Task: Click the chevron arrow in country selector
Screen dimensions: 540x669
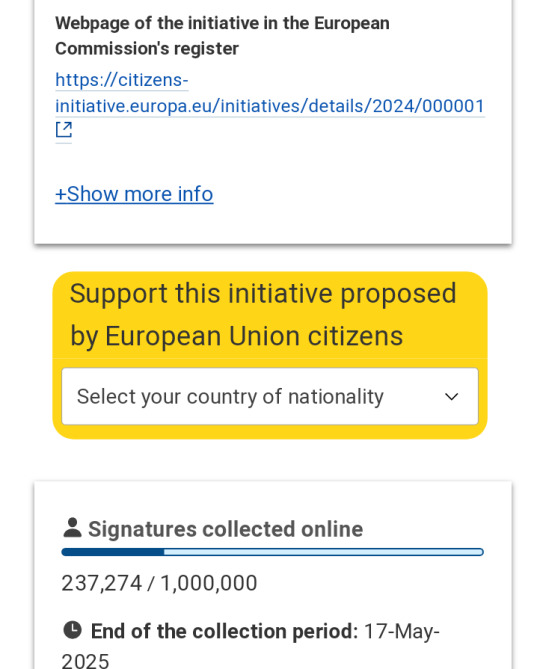Action: [x=451, y=397]
